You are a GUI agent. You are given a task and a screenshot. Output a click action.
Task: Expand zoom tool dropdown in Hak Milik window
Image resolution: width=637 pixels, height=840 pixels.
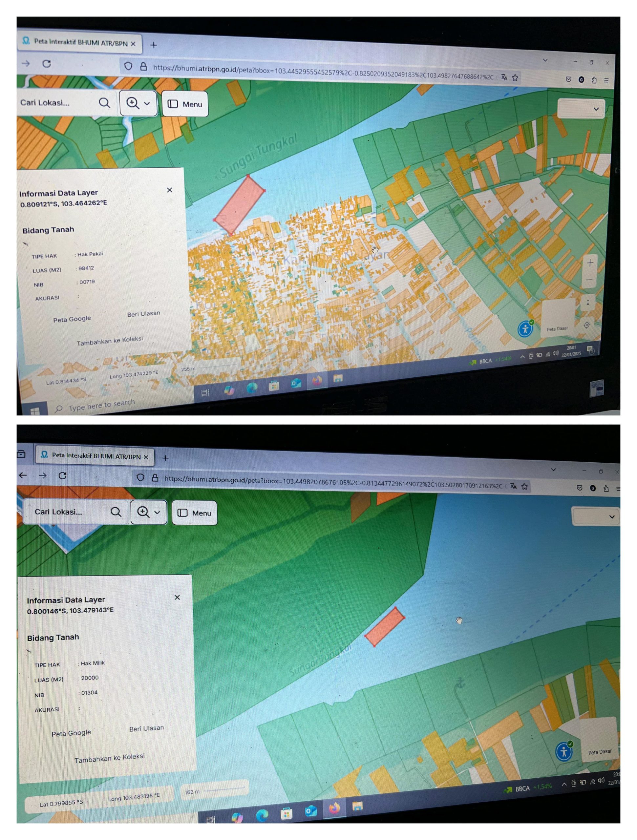(157, 512)
